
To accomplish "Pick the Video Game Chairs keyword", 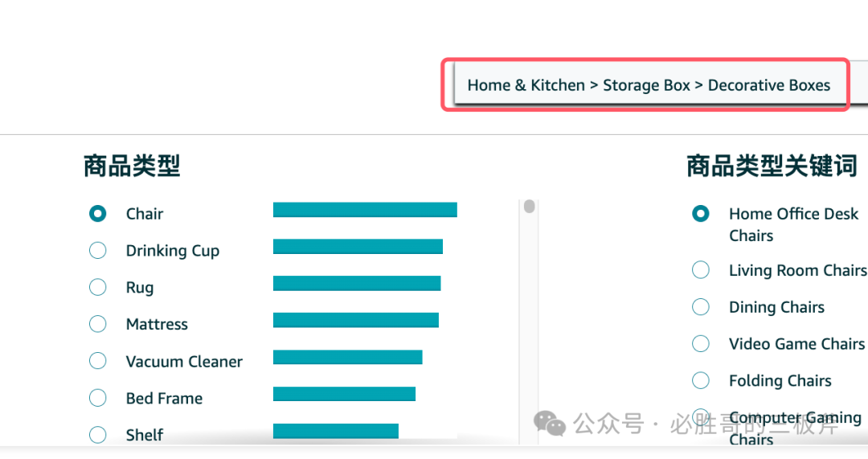I will 701,344.
